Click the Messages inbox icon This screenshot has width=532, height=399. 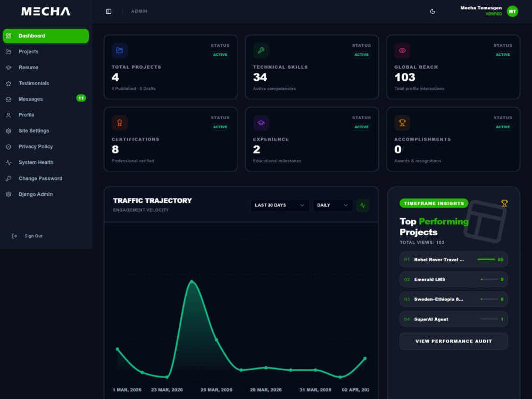(9, 99)
